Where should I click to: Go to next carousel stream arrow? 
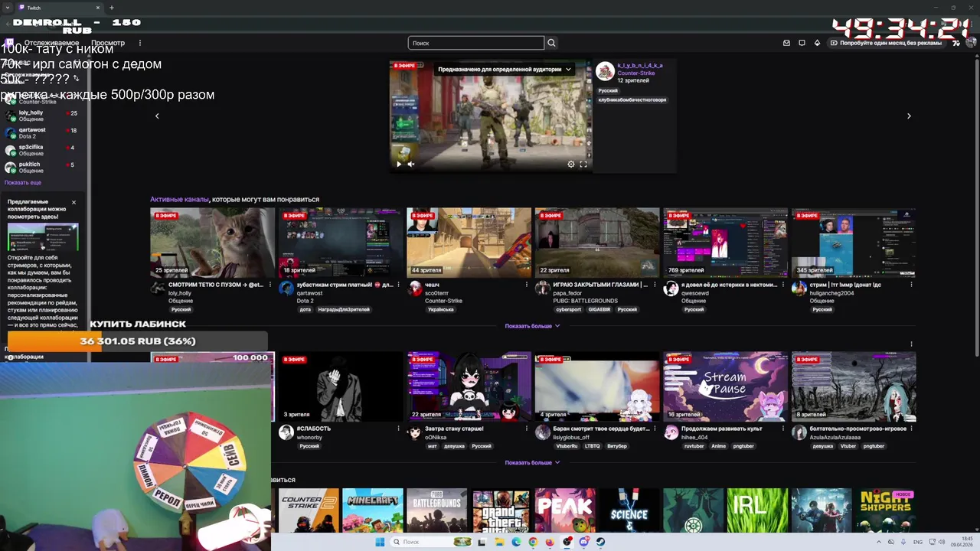pos(909,116)
